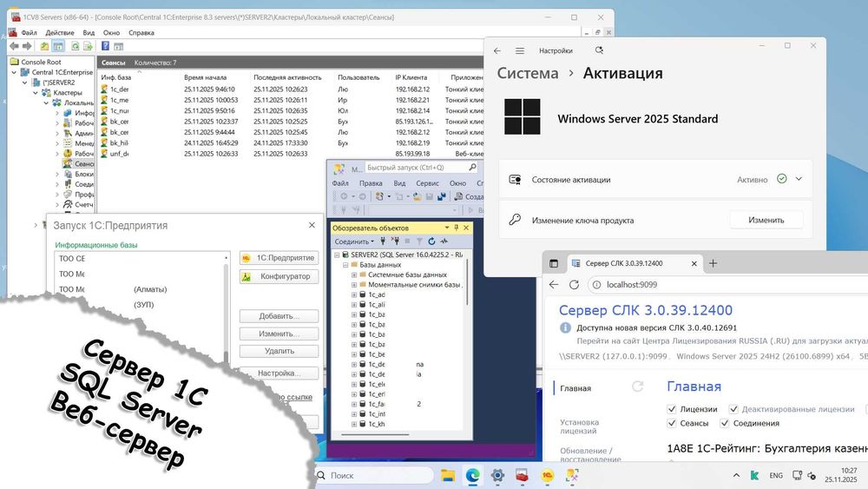Refresh Object Explorer
Image resolution: width=868 pixels, height=489 pixels.
point(431,241)
